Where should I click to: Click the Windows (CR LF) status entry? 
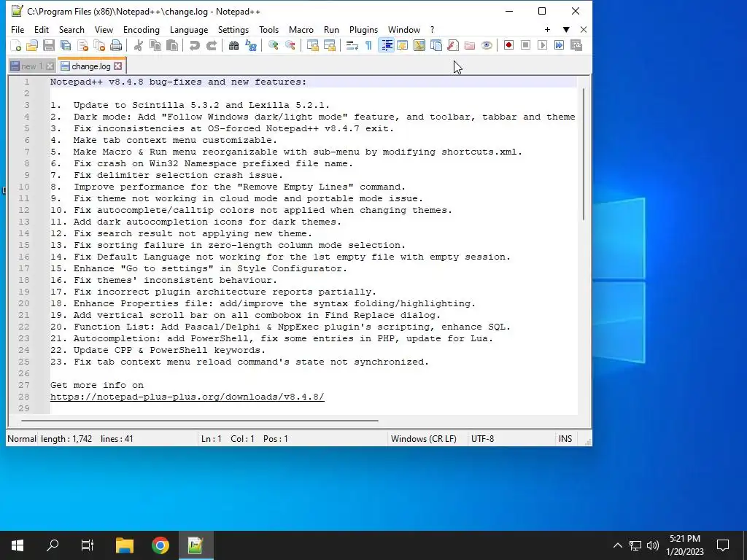[424, 438]
